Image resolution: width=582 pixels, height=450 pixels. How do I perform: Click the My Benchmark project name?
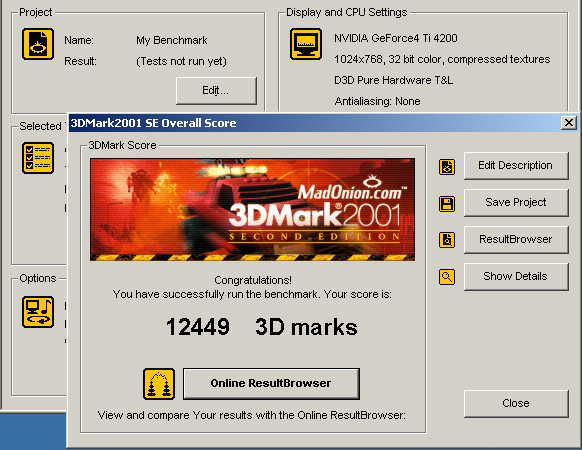(x=172, y=40)
